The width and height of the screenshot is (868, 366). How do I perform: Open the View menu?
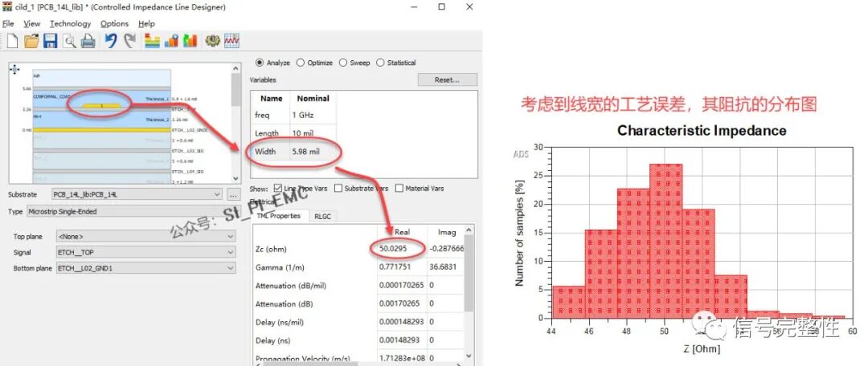[x=32, y=24]
